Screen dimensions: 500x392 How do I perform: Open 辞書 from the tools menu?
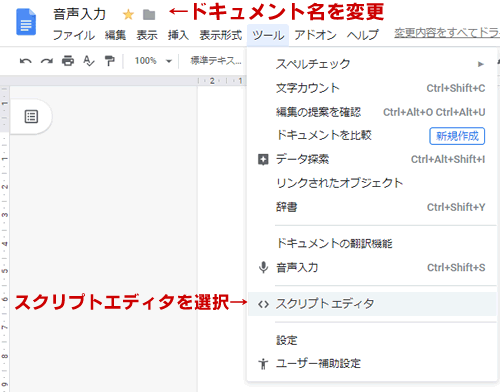click(x=372, y=207)
